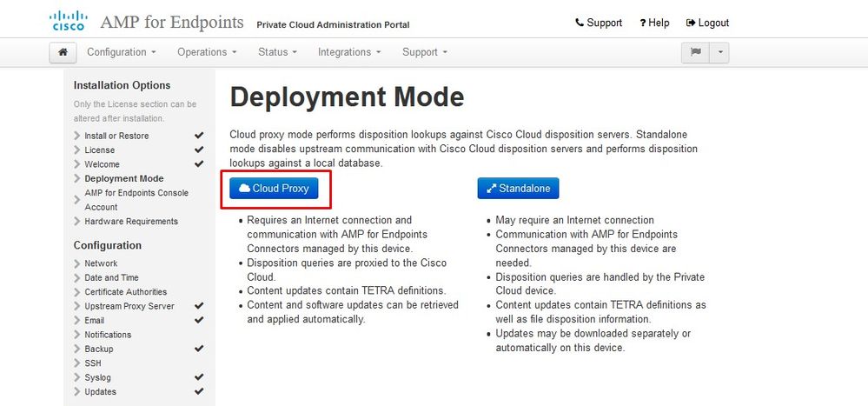
Task: Click Logout
Action: pyautogui.click(x=707, y=23)
